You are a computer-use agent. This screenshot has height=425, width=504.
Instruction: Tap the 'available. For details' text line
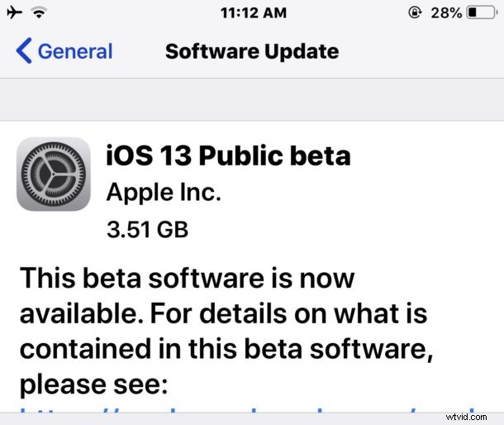[x=155, y=313]
